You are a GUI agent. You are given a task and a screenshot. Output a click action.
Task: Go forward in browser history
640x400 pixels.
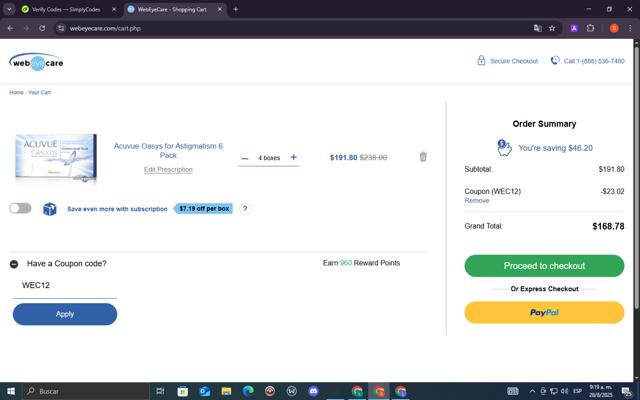(26, 28)
